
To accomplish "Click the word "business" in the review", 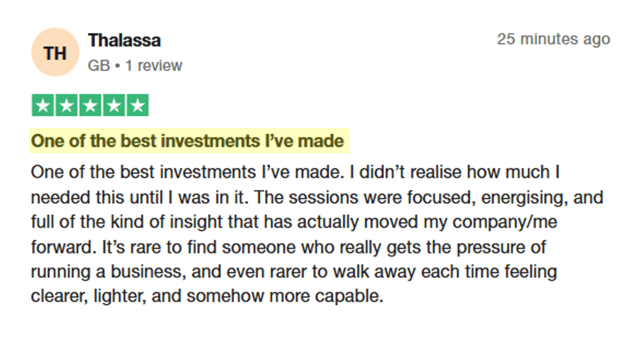I will 148,272.
